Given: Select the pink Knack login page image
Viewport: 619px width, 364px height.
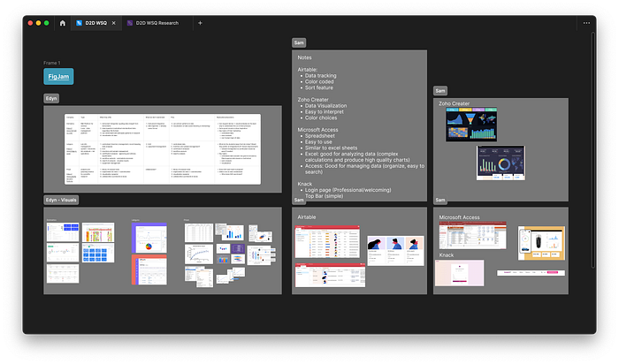Looking at the screenshot, I should pos(460,273).
